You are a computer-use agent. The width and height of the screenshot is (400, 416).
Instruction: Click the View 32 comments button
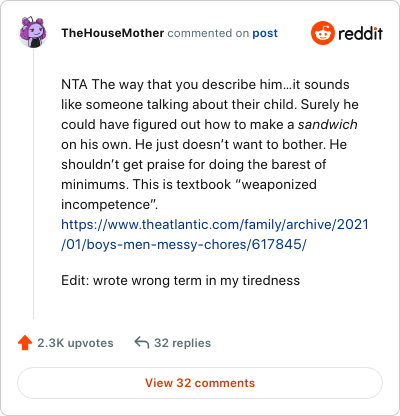(x=200, y=383)
